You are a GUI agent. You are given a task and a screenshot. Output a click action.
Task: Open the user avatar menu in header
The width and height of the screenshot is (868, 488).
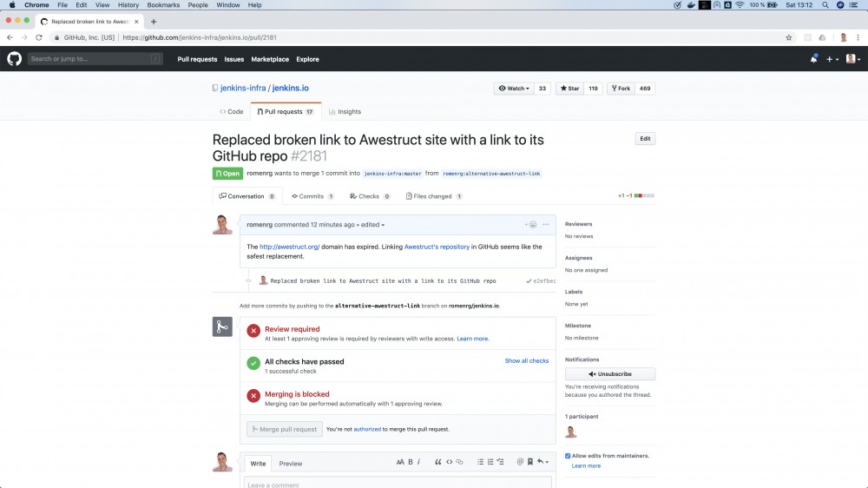(x=853, y=59)
